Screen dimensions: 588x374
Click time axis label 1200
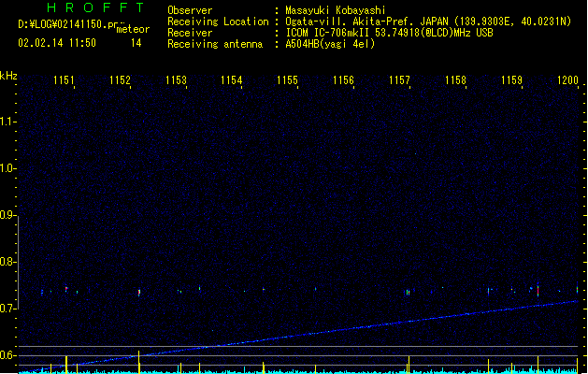tap(567, 79)
